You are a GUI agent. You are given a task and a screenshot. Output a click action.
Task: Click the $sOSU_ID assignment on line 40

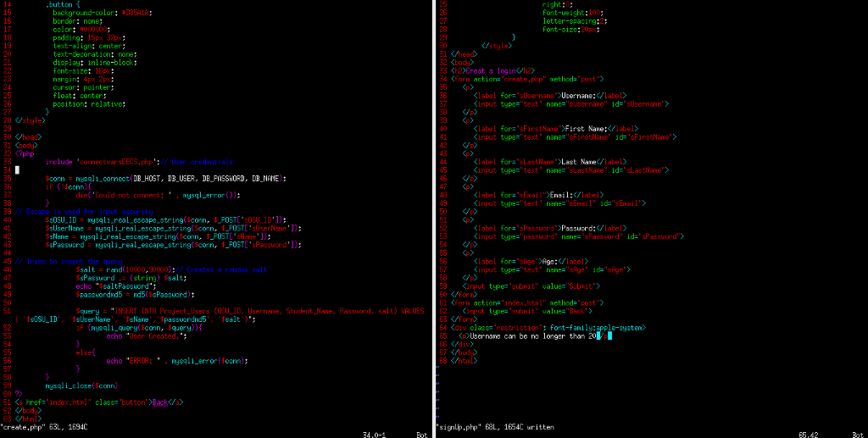166,220
